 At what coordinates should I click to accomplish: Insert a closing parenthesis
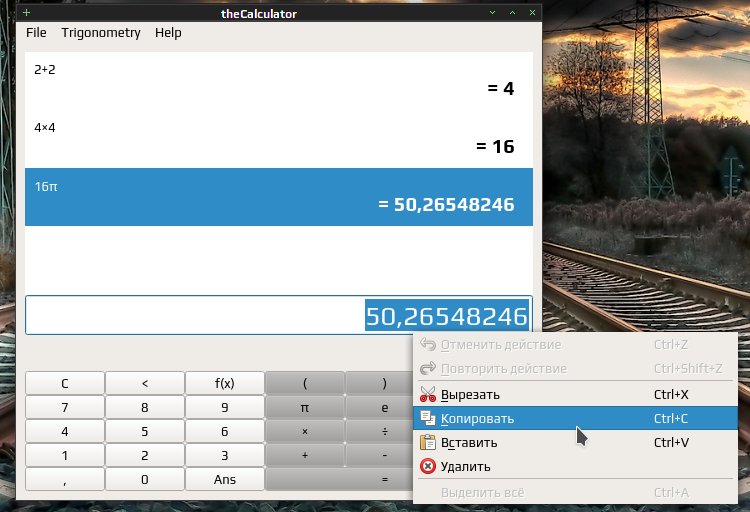(379, 383)
